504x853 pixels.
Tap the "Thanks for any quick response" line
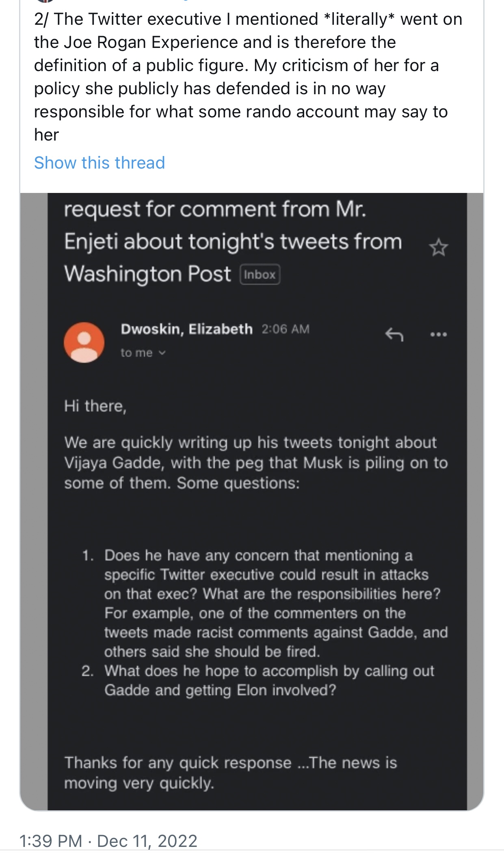(x=230, y=773)
